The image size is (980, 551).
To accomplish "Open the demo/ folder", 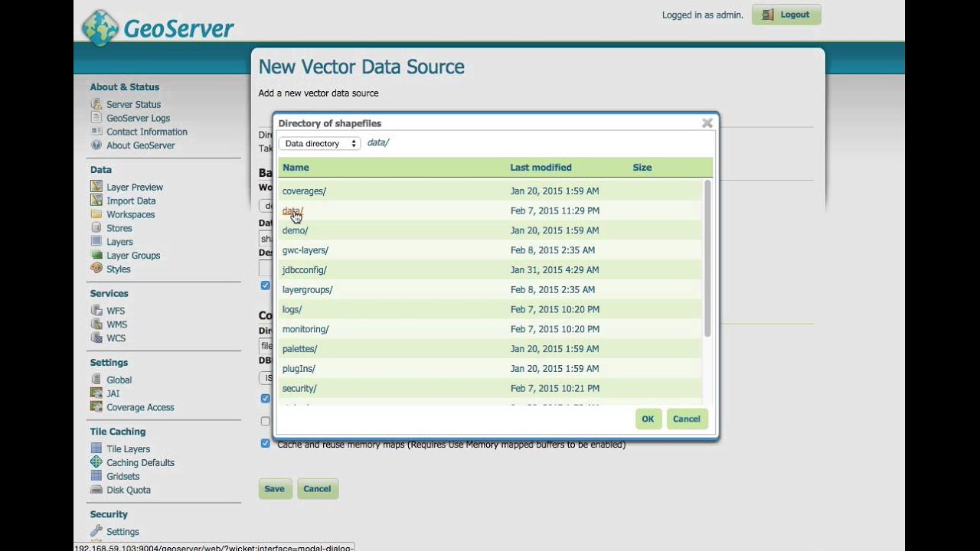I will (x=295, y=230).
